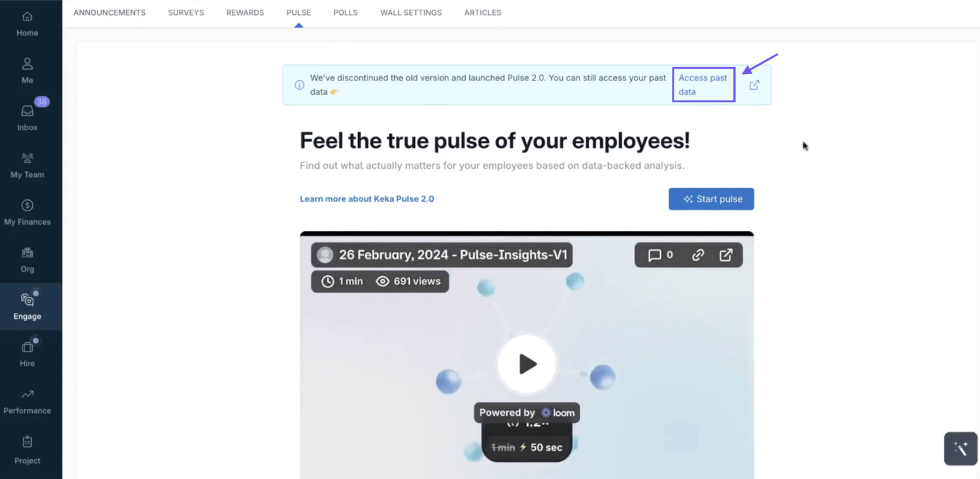The image size is (980, 479).
Task: Switch to the Polls tab
Action: [345, 13]
